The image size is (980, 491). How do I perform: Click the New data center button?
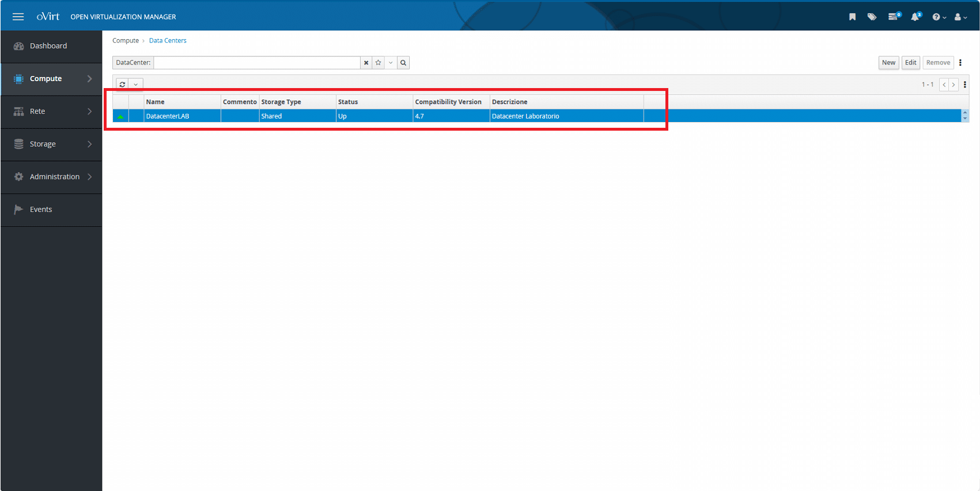(888, 63)
